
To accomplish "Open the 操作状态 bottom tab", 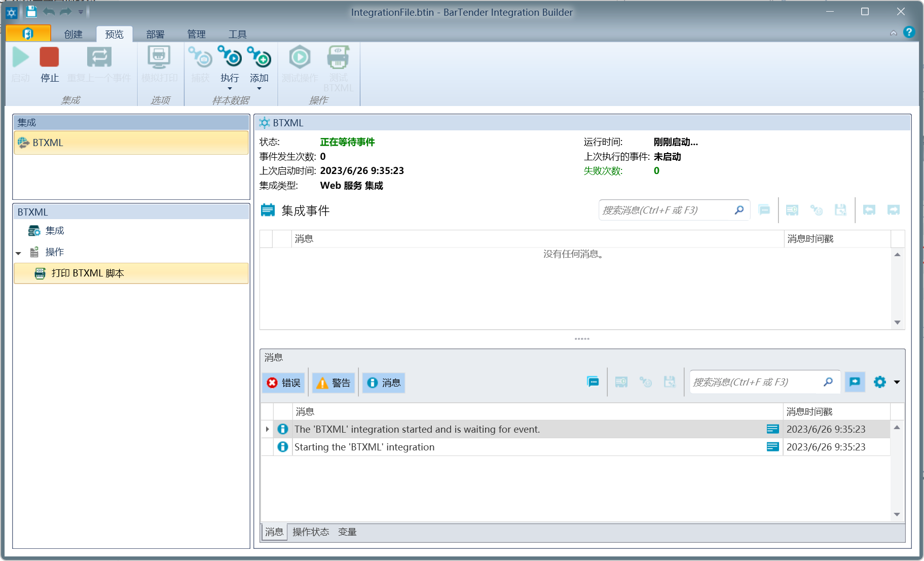I will coord(311,532).
